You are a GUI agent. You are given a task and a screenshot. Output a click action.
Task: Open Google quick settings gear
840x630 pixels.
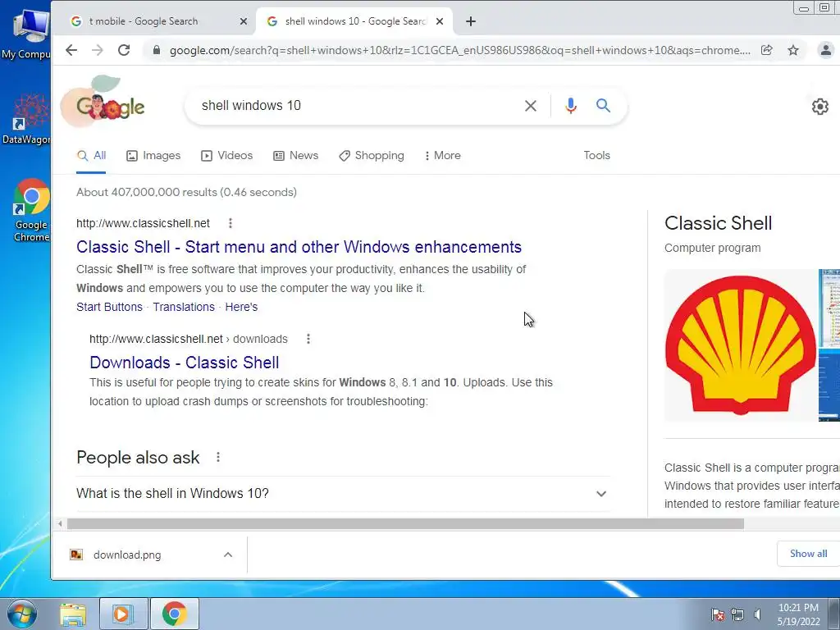(819, 106)
